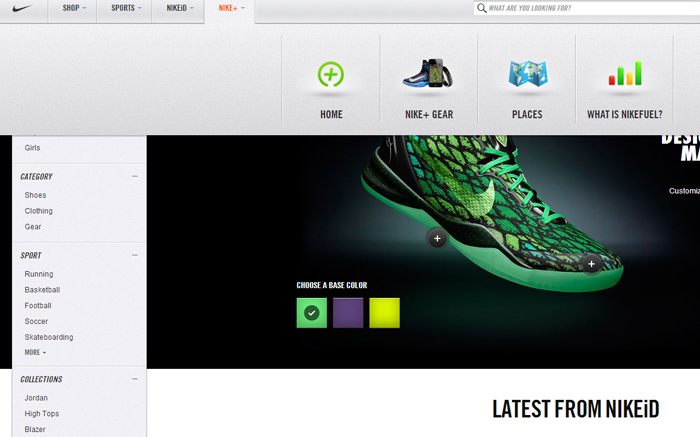Image resolution: width=700 pixels, height=437 pixels.
Task: Open the SPORTS menu
Action: 126,8
